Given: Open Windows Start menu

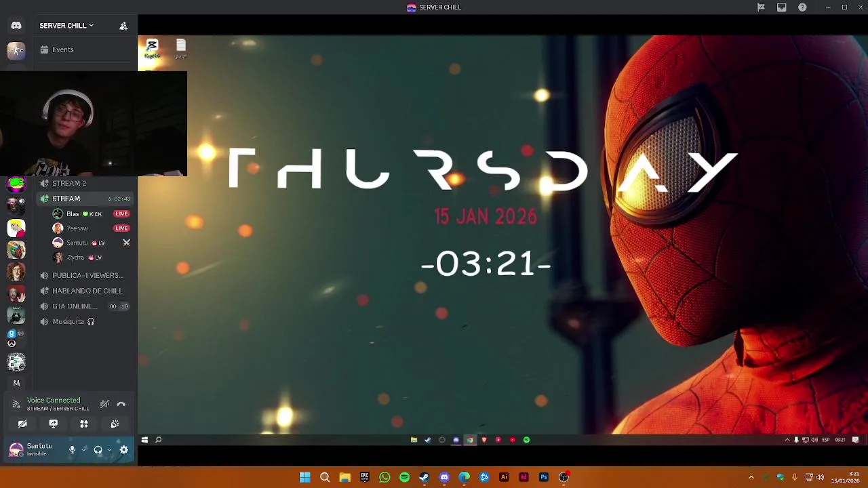Looking at the screenshot, I should click(305, 478).
